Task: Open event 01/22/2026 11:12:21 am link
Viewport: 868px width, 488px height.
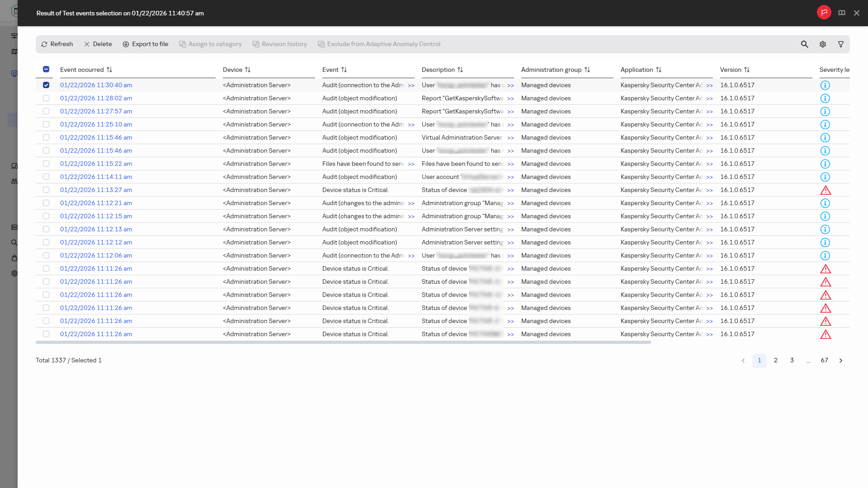Action: point(96,203)
